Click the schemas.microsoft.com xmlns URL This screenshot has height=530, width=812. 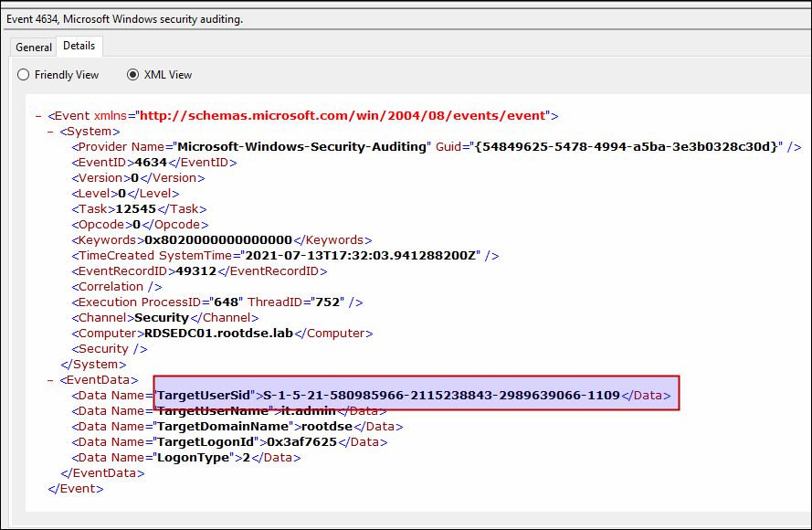[343, 115]
